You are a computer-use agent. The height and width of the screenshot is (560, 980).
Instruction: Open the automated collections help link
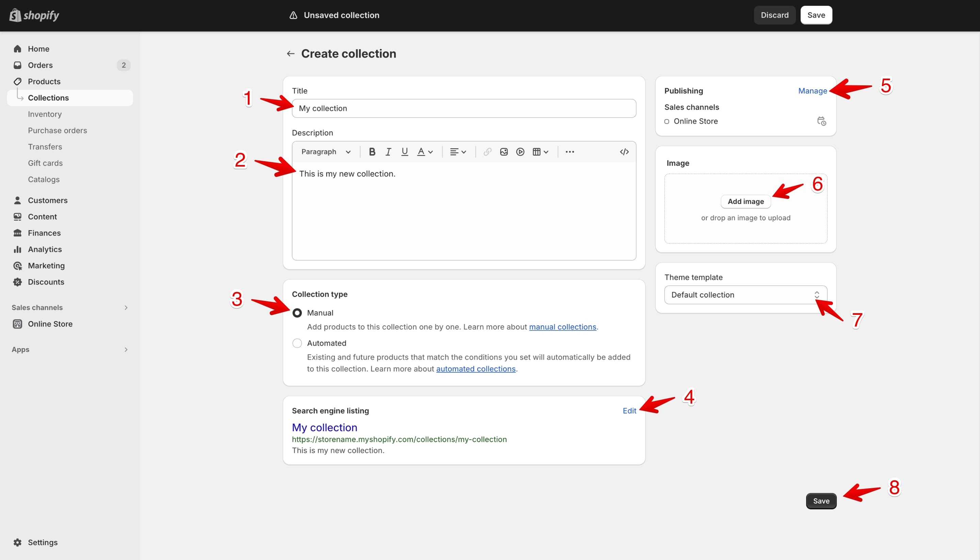475,369
